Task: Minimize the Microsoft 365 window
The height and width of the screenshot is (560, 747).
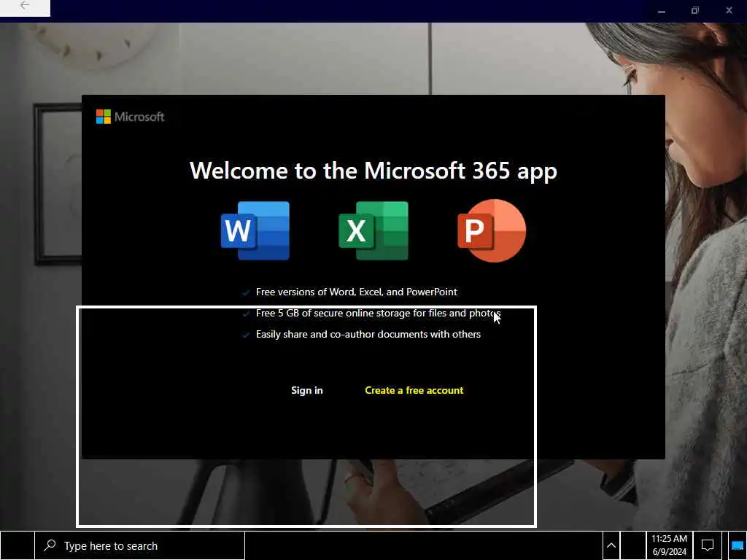Action: click(661, 10)
